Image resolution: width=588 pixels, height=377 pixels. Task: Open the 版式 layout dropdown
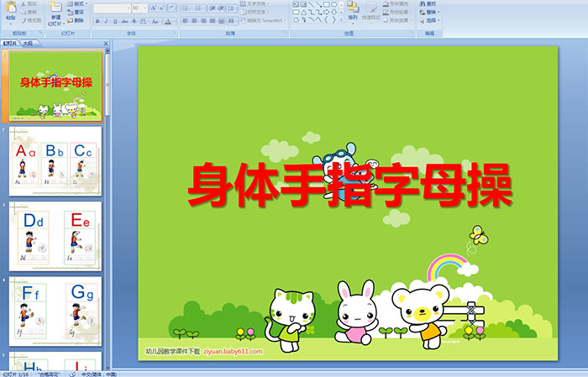click(77, 3)
